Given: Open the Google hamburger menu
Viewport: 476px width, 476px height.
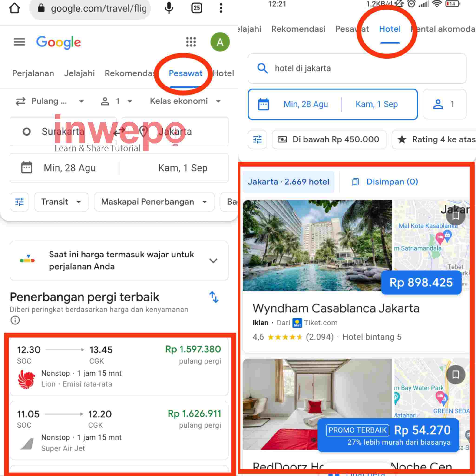Looking at the screenshot, I should [19, 42].
